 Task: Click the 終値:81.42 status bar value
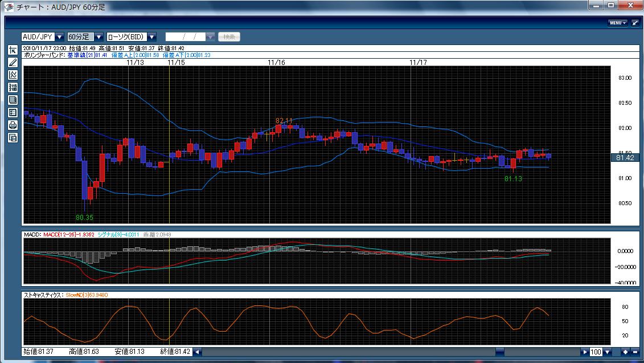[x=175, y=352]
